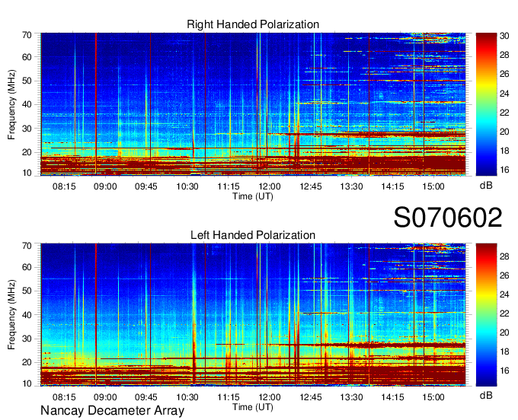Click the 15:00 time tick on the Left Handed plot
The image size is (518, 420).
coord(433,397)
